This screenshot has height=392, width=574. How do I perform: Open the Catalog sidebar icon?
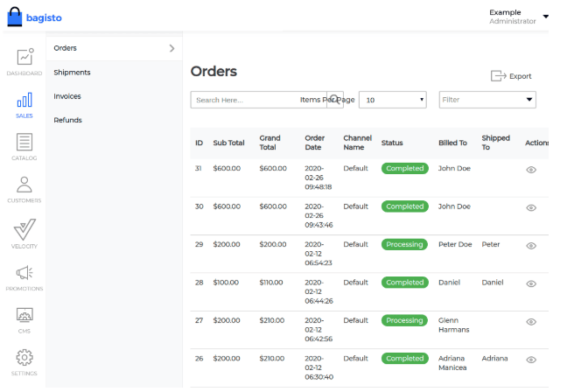point(24,142)
